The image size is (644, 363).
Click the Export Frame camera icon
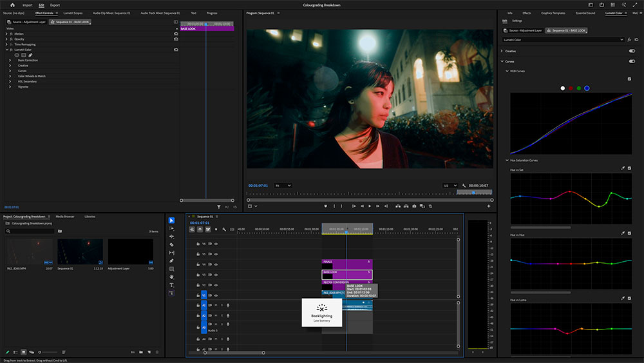(x=414, y=206)
